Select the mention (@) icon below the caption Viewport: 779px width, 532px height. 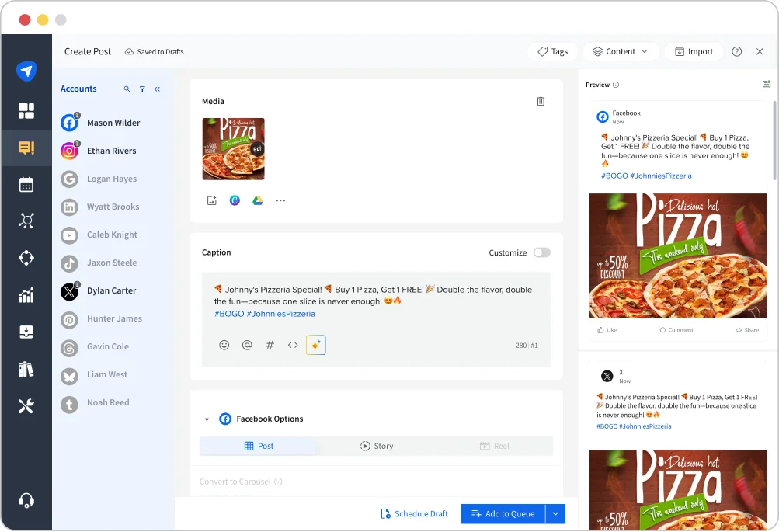[247, 345]
